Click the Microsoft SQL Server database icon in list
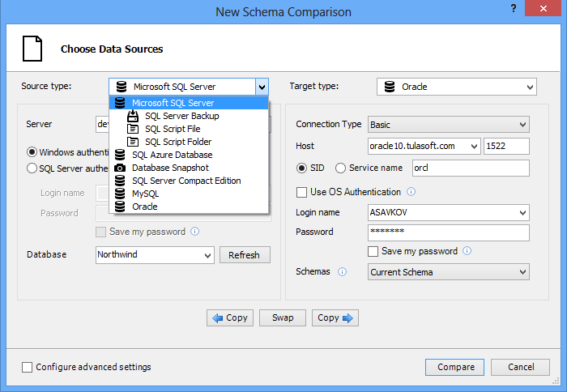The height and width of the screenshot is (392, 567). coord(120,103)
